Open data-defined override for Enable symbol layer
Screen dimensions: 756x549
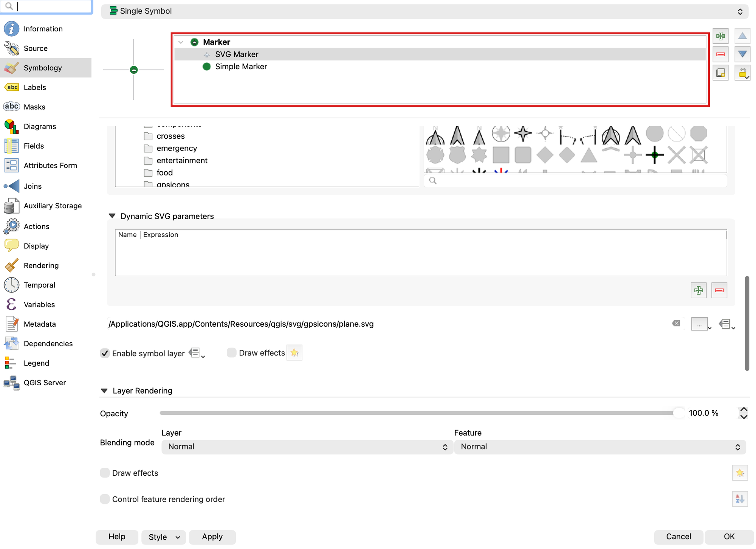pos(197,353)
